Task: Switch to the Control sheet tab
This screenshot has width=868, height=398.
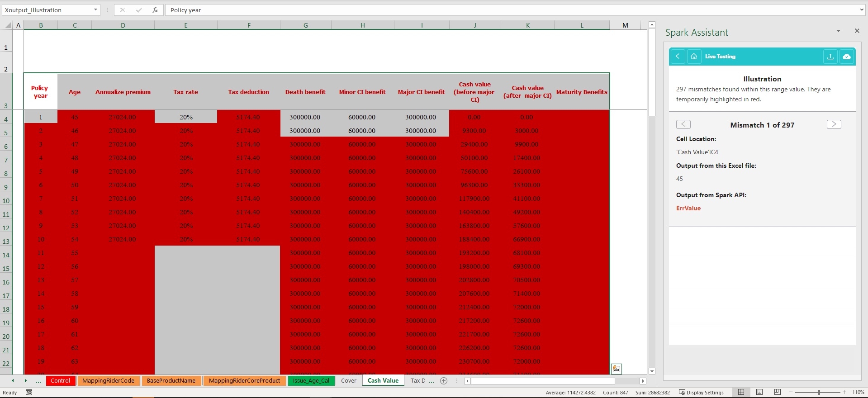Action: 60,381
